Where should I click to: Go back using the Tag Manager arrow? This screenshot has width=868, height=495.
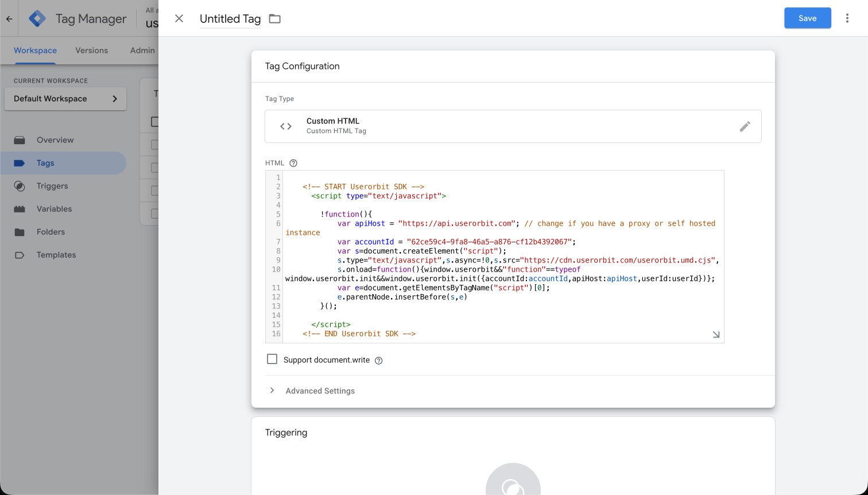pyautogui.click(x=9, y=19)
